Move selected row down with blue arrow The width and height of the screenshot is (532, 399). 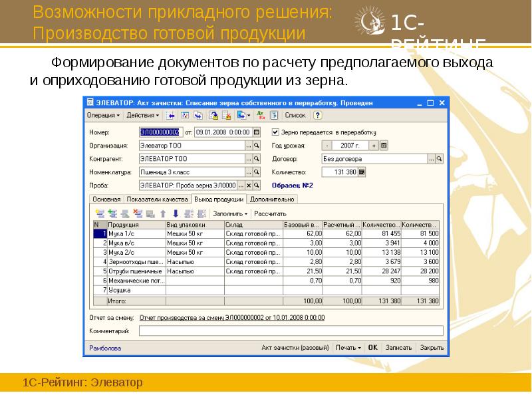coord(175,213)
